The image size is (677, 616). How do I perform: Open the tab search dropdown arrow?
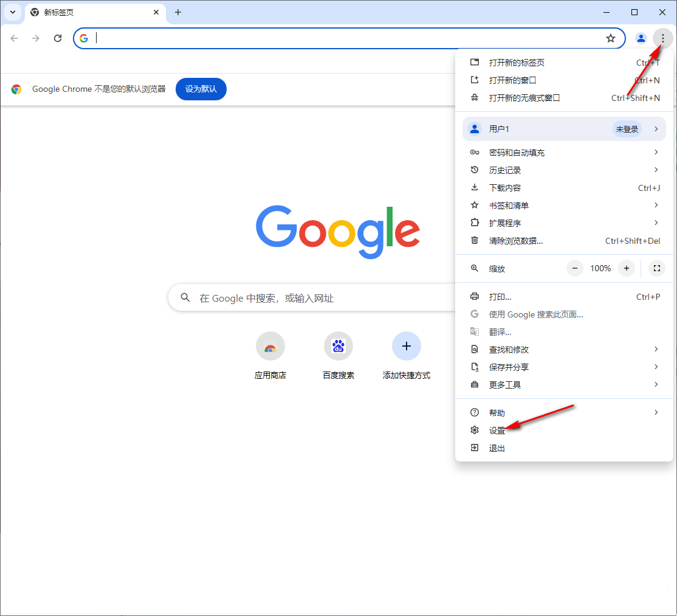tap(13, 12)
